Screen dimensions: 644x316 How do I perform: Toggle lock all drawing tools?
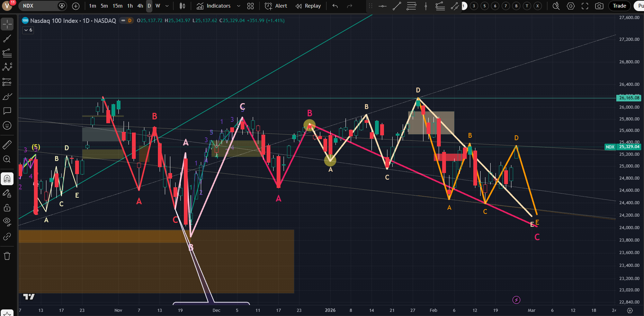[x=7, y=208]
